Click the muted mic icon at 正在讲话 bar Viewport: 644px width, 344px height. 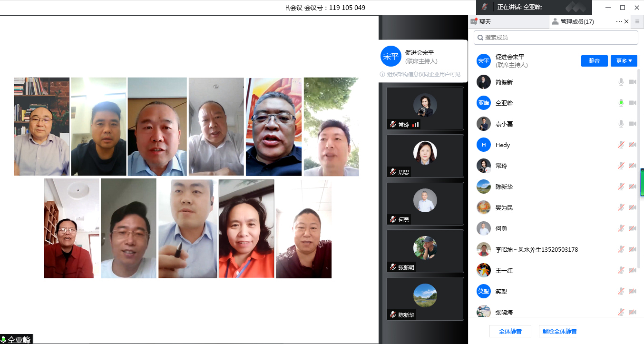pos(485,7)
